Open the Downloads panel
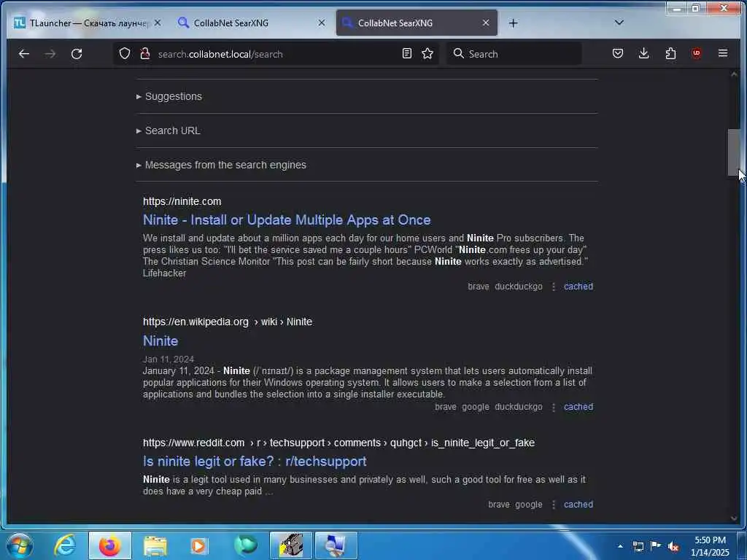This screenshot has height=560, width=747. tap(643, 53)
